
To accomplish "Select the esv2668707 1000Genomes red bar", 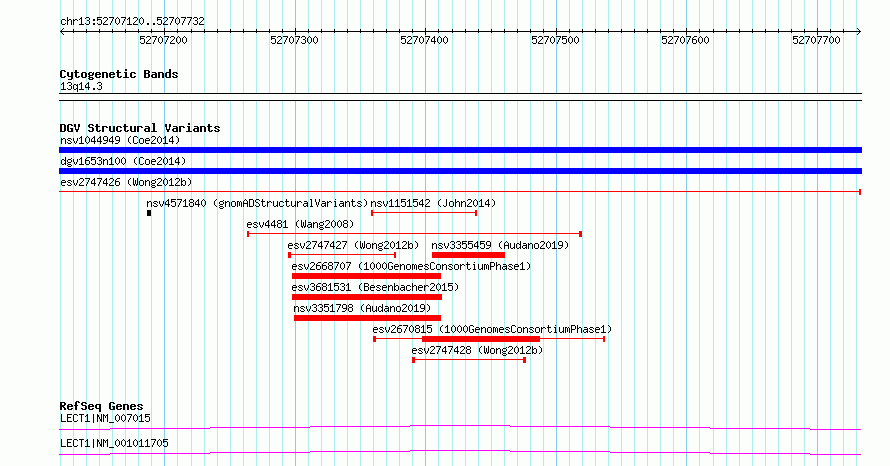I will [366, 276].
